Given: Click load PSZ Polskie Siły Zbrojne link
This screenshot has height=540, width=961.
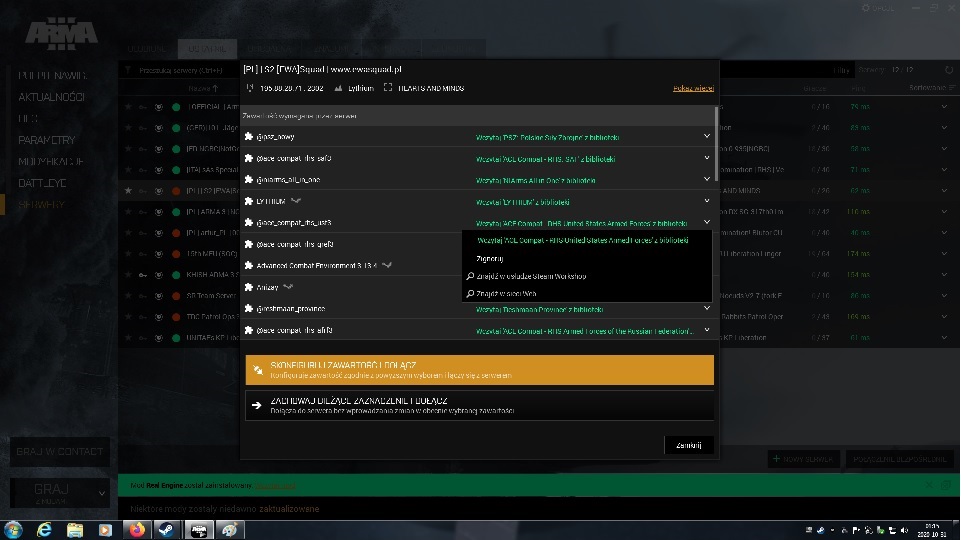Looking at the screenshot, I should pos(547,137).
